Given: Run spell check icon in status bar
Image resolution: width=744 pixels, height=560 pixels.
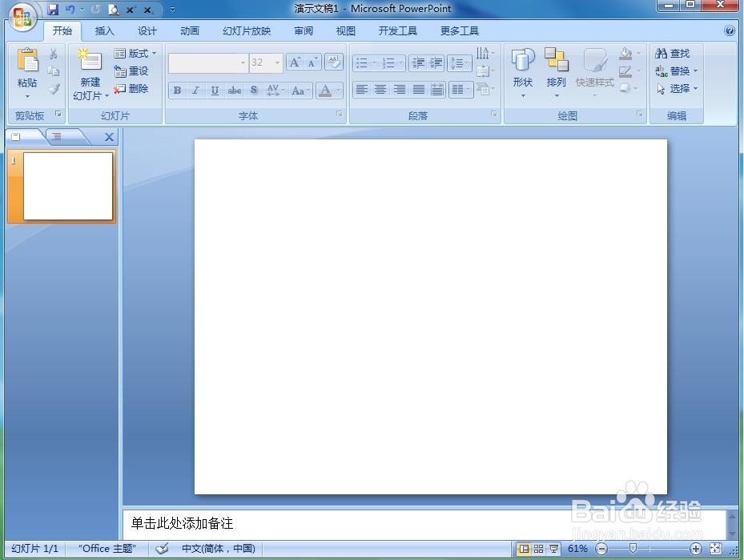Looking at the screenshot, I should pyautogui.click(x=162, y=549).
